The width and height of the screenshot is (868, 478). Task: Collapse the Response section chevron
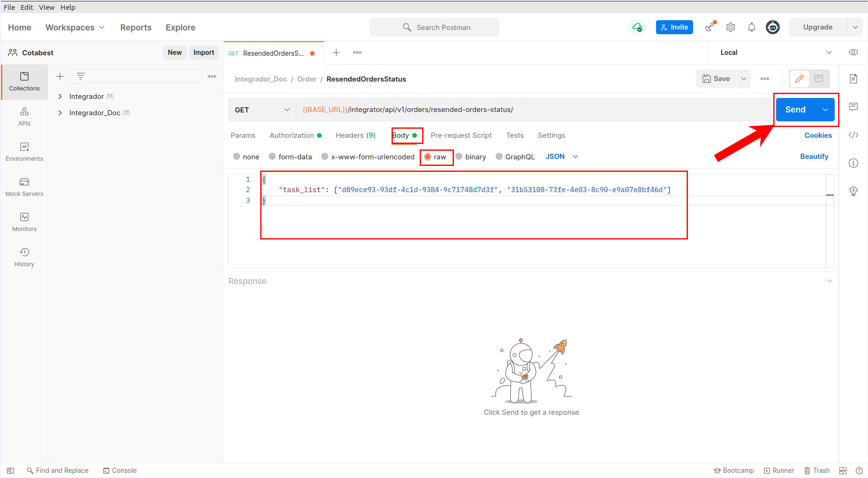pyautogui.click(x=830, y=281)
